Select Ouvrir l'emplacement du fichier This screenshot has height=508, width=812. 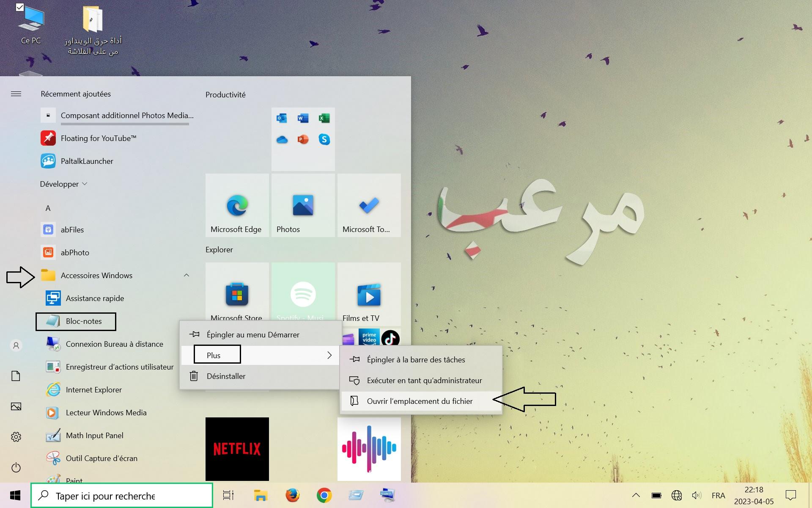[421, 401]
